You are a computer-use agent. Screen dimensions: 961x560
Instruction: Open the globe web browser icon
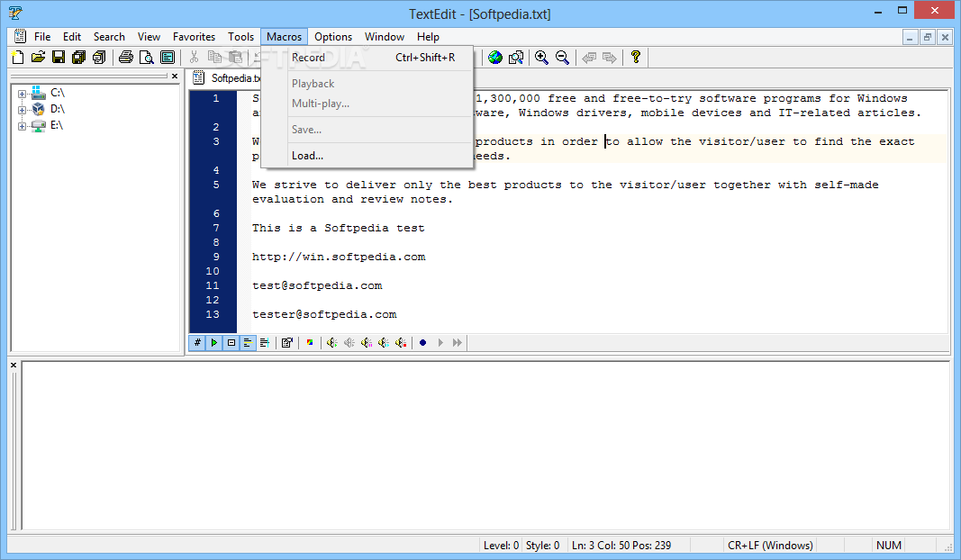pos(495,58)
